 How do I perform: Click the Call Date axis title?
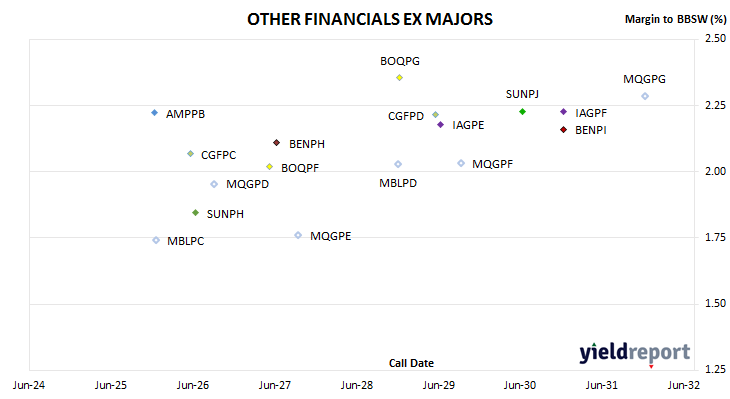(x=411, y=363)
